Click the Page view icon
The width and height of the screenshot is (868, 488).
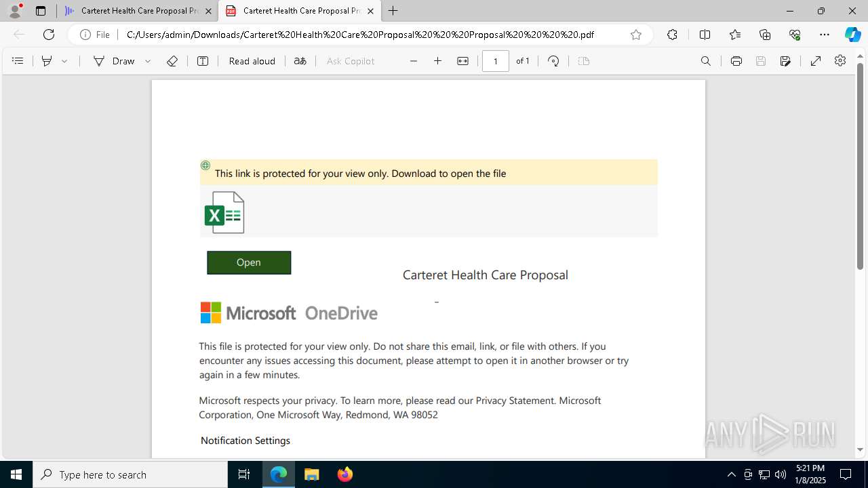584,61
